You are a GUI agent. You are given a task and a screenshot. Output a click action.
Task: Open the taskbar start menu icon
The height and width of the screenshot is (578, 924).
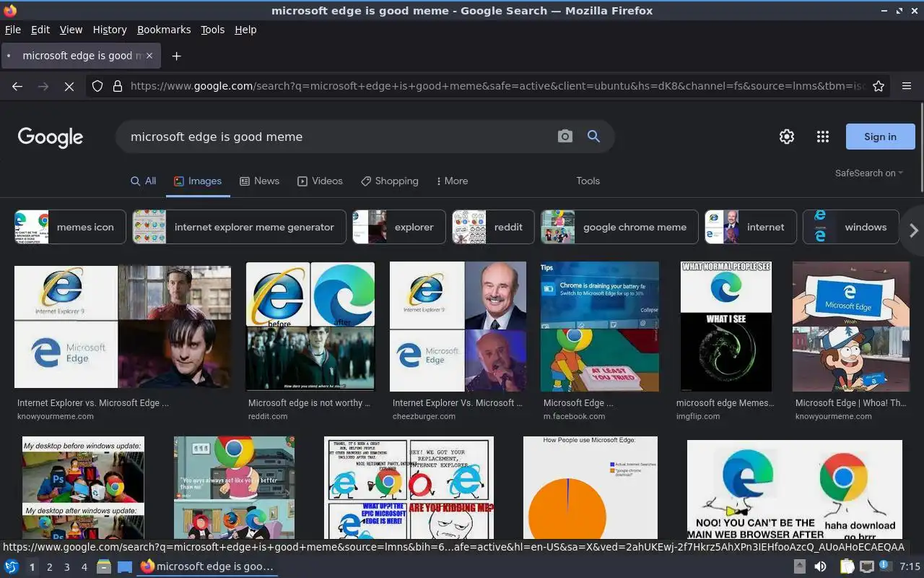[12, 567]
